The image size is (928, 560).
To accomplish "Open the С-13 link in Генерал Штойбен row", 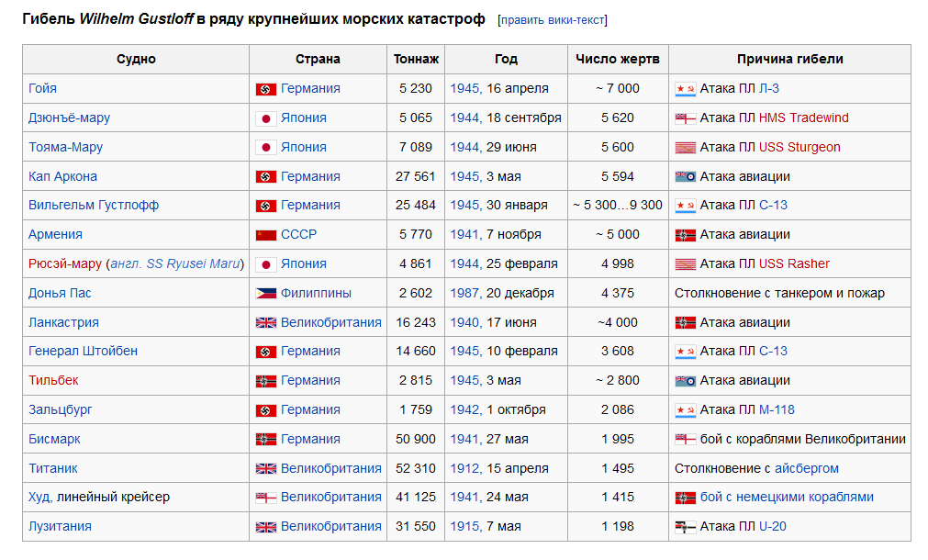I will coord(773,351).
